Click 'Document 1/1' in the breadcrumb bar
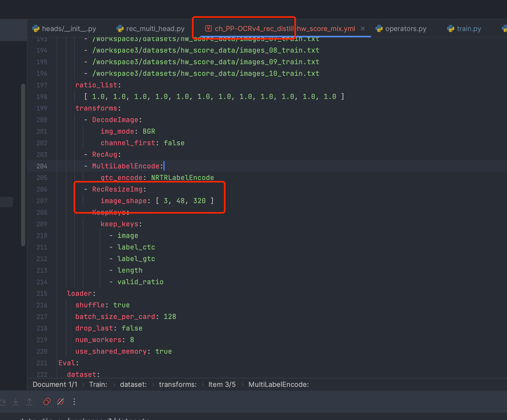 [x=55, y=384]
